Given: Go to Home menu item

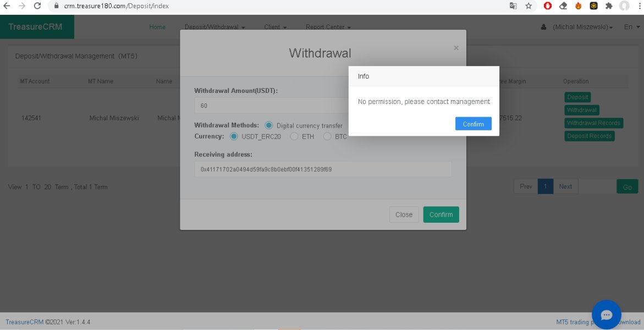Looking at the screenshot, I should coord(157,27).
